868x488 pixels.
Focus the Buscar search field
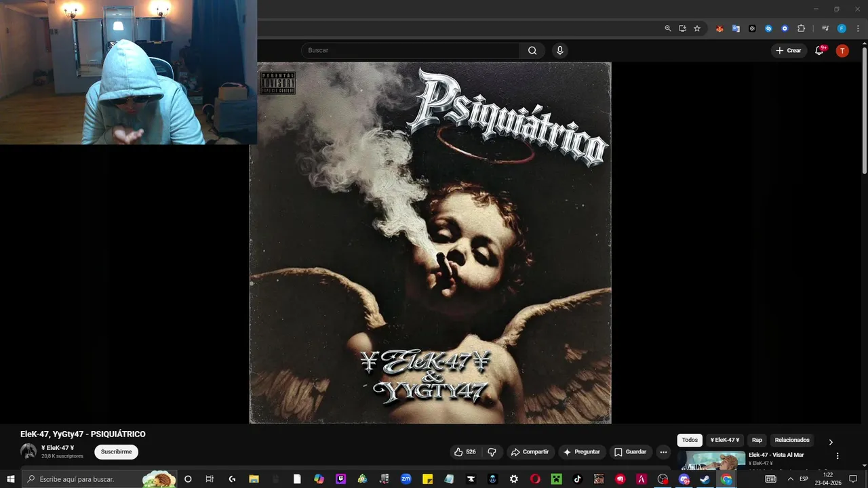point(410,50)
